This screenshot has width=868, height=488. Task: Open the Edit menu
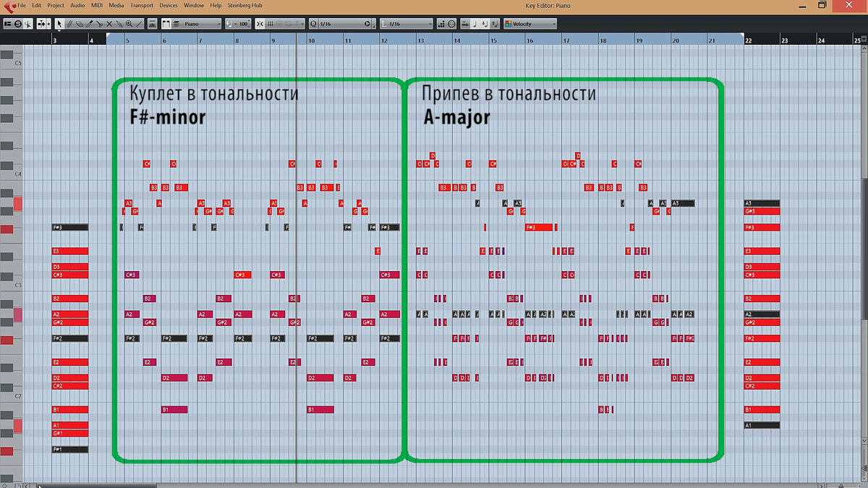tap(37, 5)
